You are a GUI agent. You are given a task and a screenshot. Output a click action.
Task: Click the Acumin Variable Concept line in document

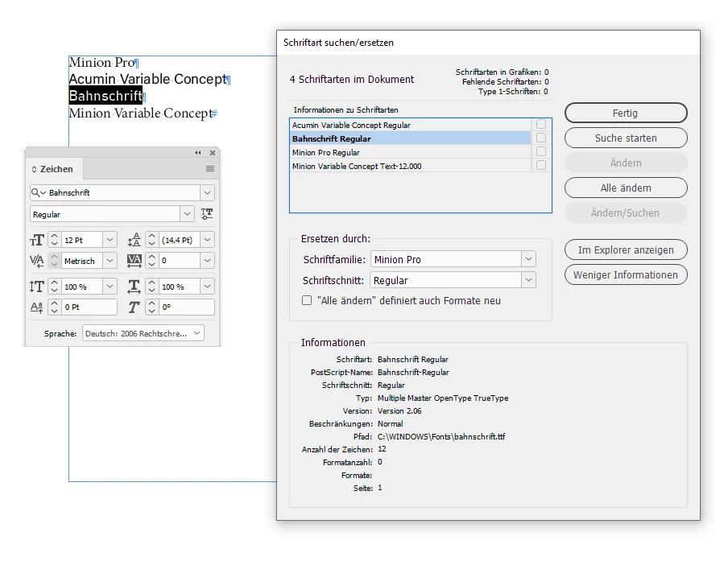click(147, 80)
